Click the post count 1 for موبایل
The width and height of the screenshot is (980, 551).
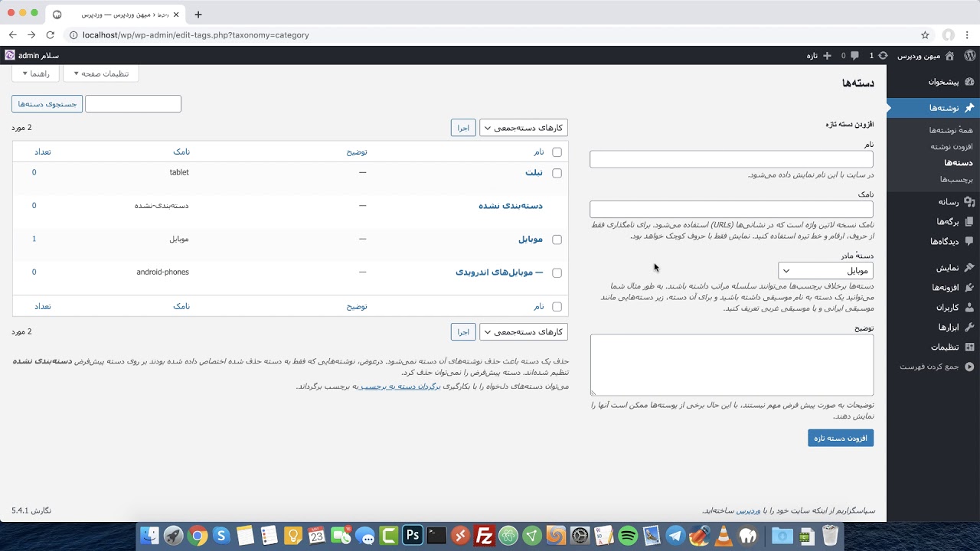coord(34,239)
